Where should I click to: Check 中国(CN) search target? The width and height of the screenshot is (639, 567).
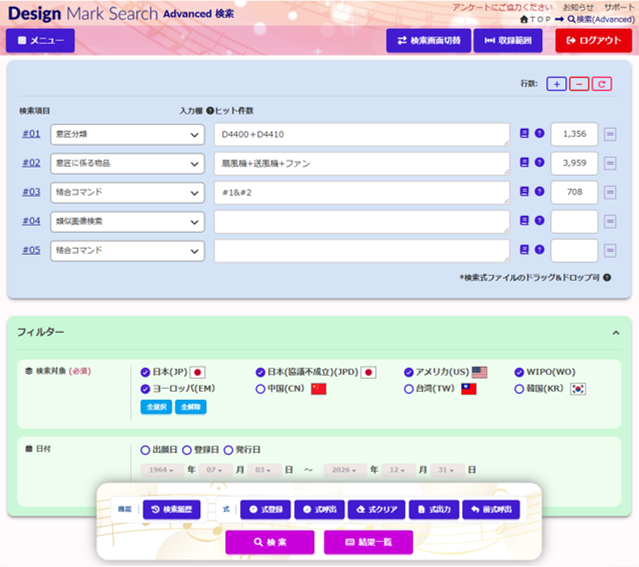260,389
